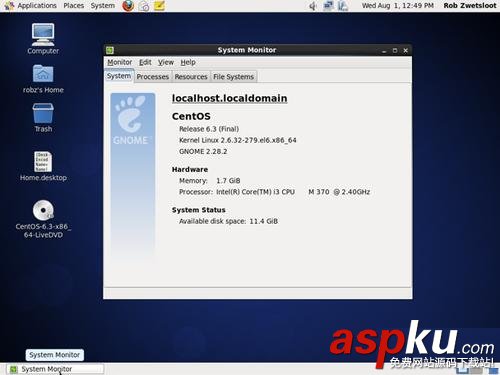Image resolution: width=500 pixels, height=375 pixels.
Task: Open the Applications panel menu
Action: point(37,6)
